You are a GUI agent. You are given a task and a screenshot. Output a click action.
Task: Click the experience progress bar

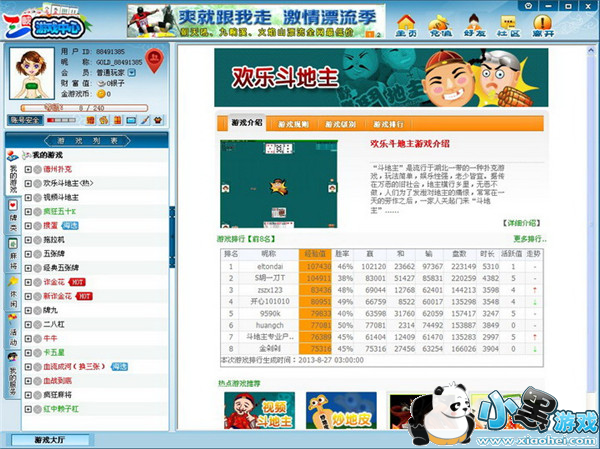click(84, 108)
